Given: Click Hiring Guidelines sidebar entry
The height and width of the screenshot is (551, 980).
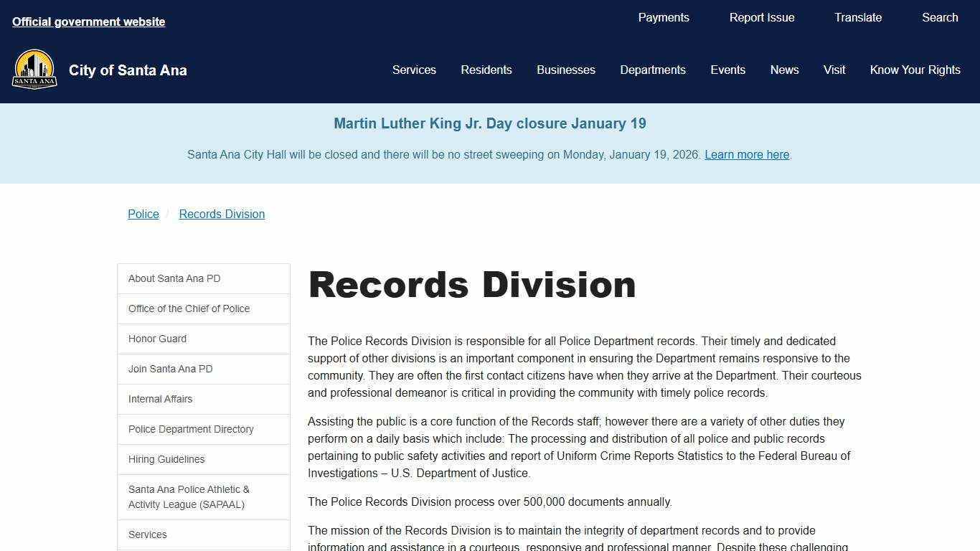Looking at the screenshot, I should tap(166, 459).
